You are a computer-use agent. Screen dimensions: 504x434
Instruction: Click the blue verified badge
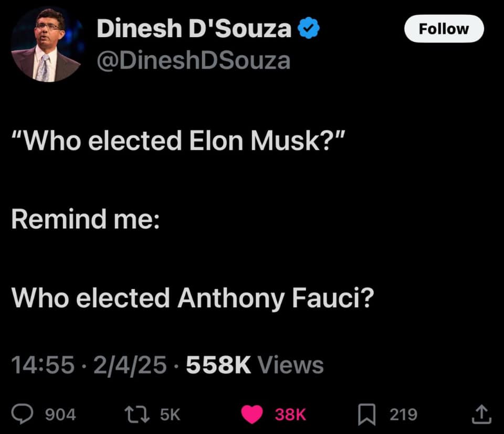point(309,28)
